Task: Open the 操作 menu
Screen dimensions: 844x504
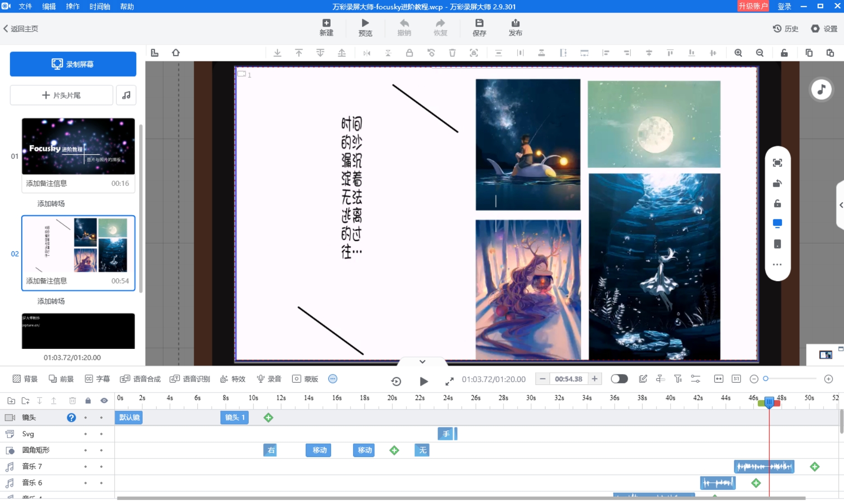Action: pos(73,6)
